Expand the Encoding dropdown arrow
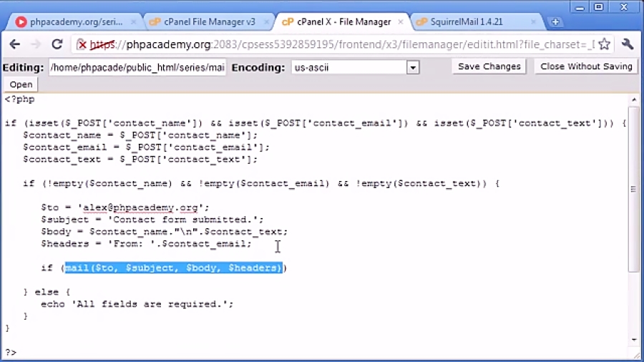644x362 pixels. [x=413, y=67]
